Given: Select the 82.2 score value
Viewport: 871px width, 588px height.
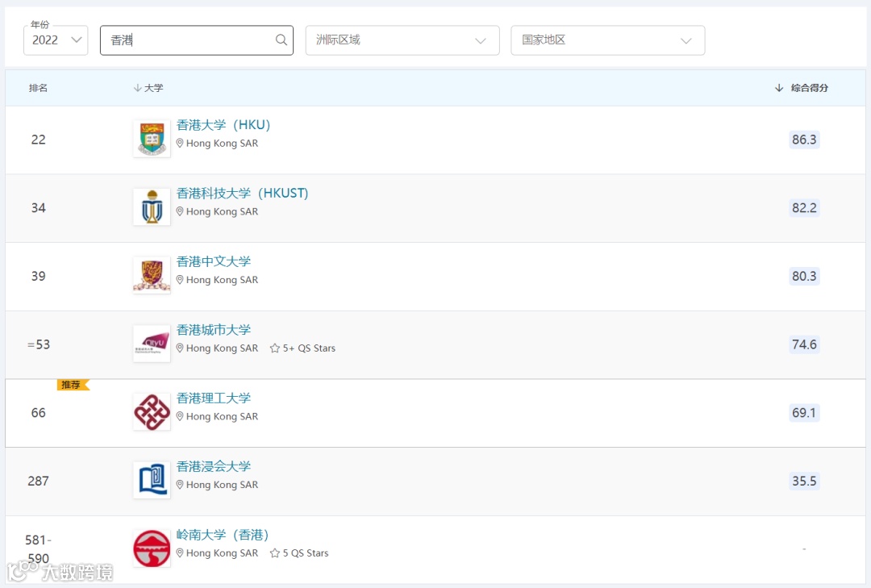Looking at the screenshot, I should coord(804,208).
